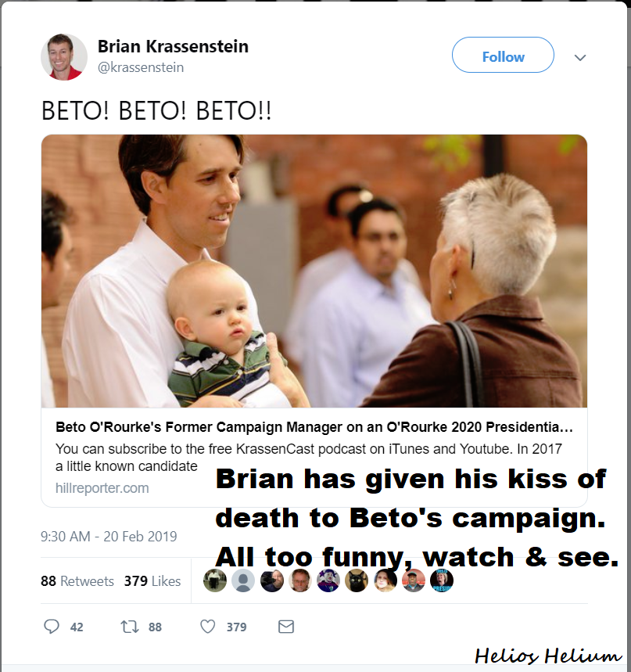Click the reply speech bubble icon
The width and height of the screenshot is (631, 672).
click(x=52, y=627)
